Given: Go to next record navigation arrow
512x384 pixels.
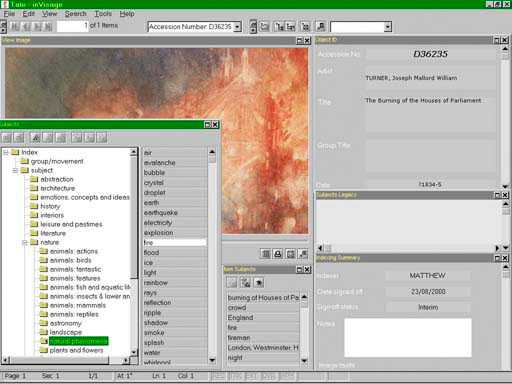Looking at the screenshot, I should (x=38, y=26).
